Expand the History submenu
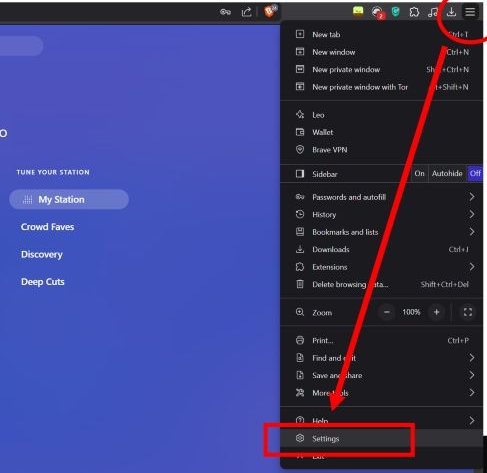The image size is (487, 473). point(381,214)
